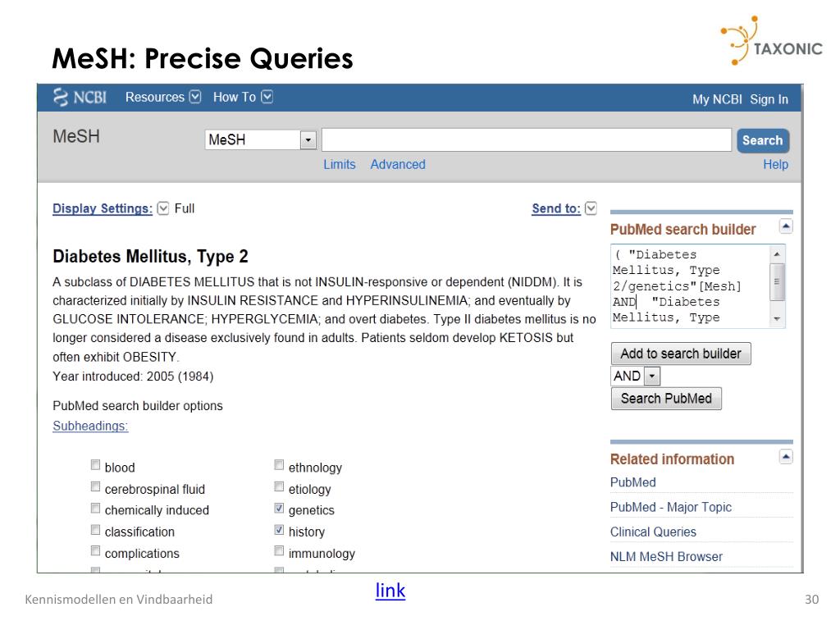Open the My NCBI menu item

point(717,99)
